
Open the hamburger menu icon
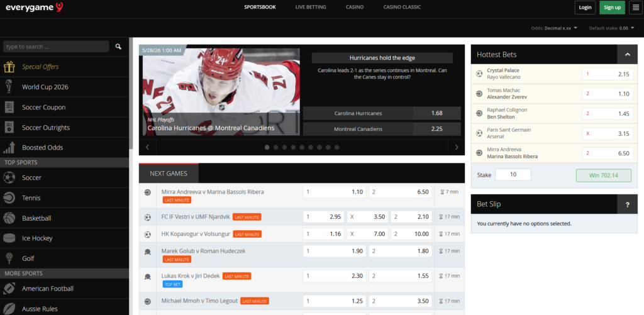point(635,8)
